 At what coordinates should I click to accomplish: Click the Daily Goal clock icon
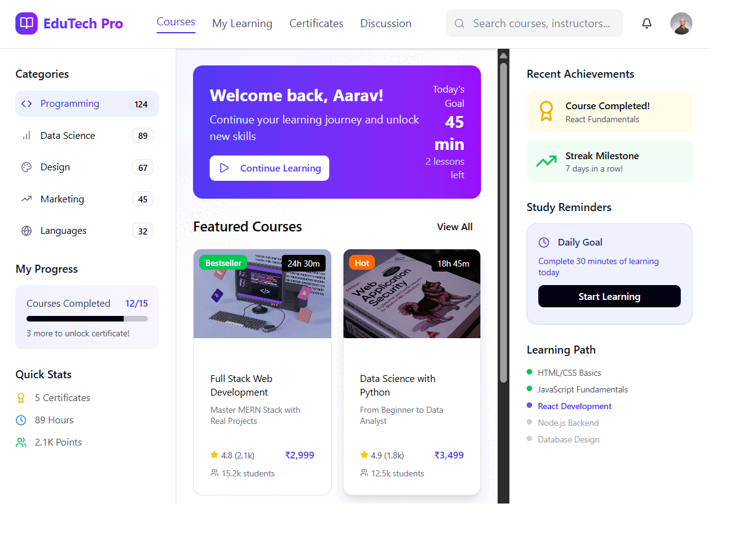click(x=544, y=243)
